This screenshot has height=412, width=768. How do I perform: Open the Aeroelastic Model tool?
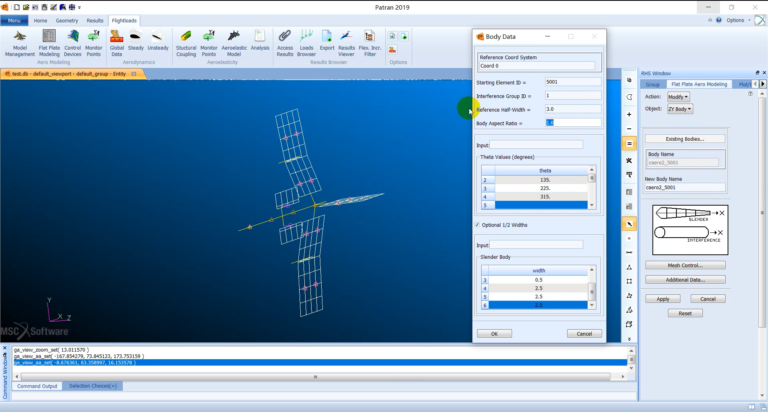click(x=234, y=44)
